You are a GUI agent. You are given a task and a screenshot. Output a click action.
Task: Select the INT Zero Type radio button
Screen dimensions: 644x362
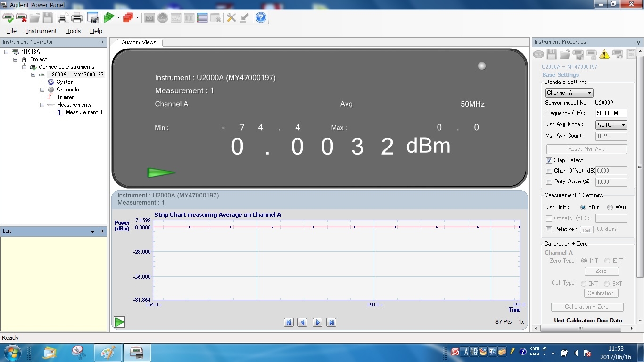pyautogui.click(x=584, y=261)
